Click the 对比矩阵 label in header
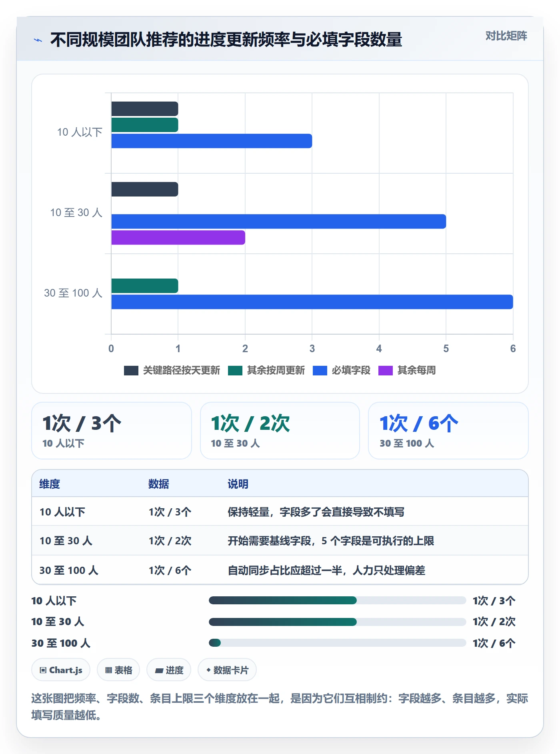The width and height of the screenshot is (560, 754). (x=506, y=36)
